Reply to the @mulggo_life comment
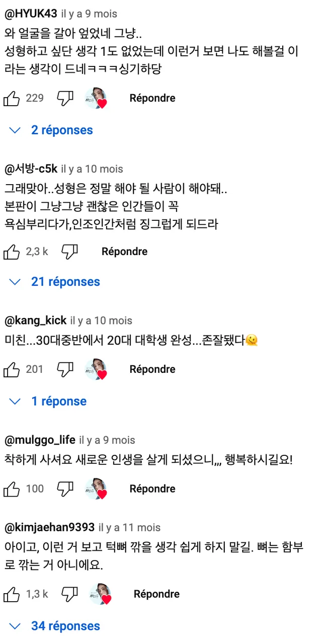 coord(152,489)
